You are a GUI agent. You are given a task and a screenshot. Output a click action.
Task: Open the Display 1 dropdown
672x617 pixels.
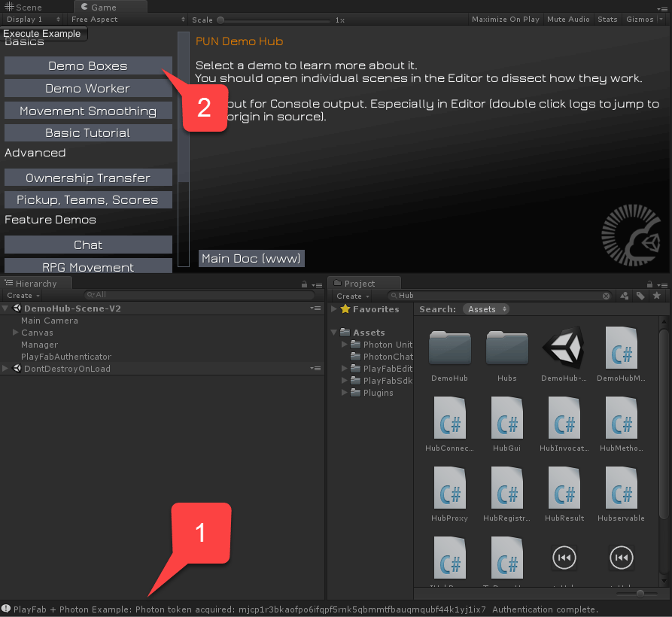coord(33,20)
